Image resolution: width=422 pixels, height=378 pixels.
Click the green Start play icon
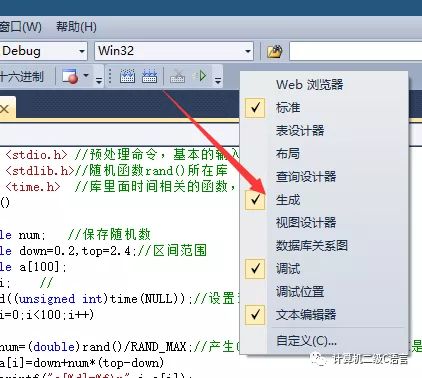pyautogui.click(x=201, y=76)
